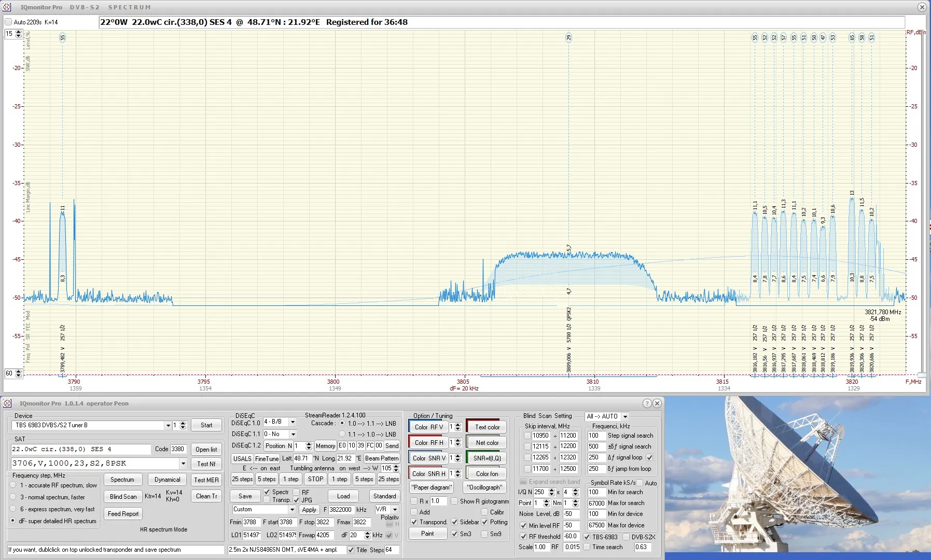
Task: Click the IQmonitor Pro control panel icon
Action: pos(7,403)
